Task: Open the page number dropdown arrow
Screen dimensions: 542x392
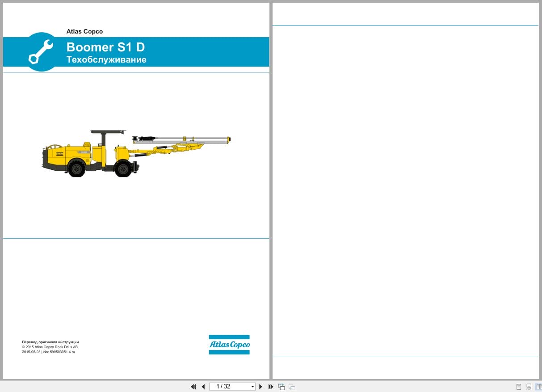Action: coord(252,387)
